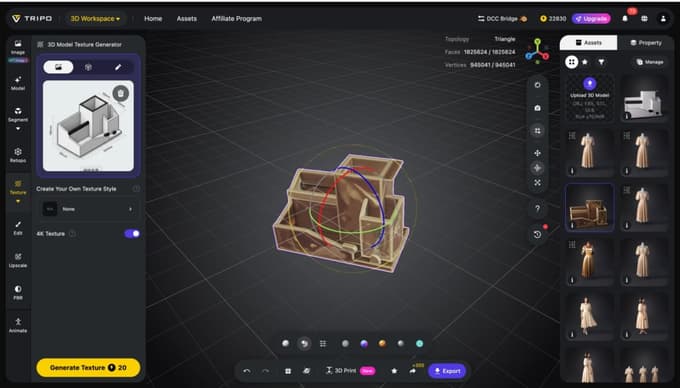Click the reset view icon in viewport toolbar
The image size is (680, 388).
(x=537, y=85)
